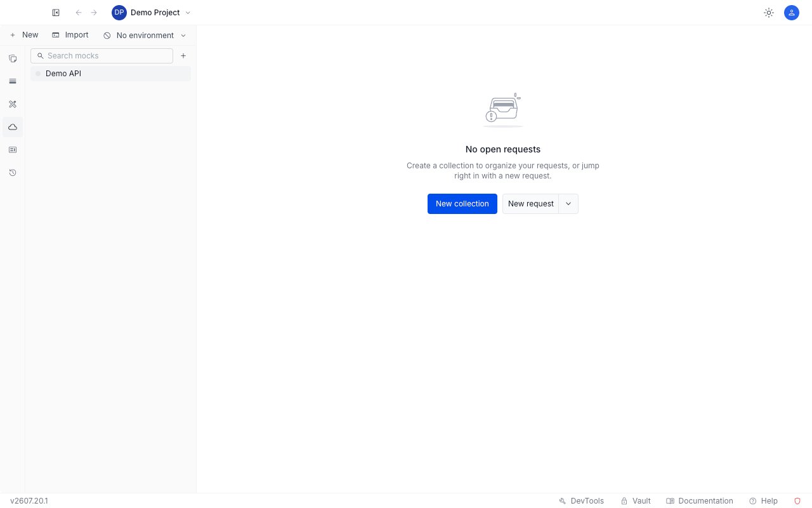
Task: Open the Demo Project switcher dropdown
Action: pyautogui.click(x=152, y=13)
